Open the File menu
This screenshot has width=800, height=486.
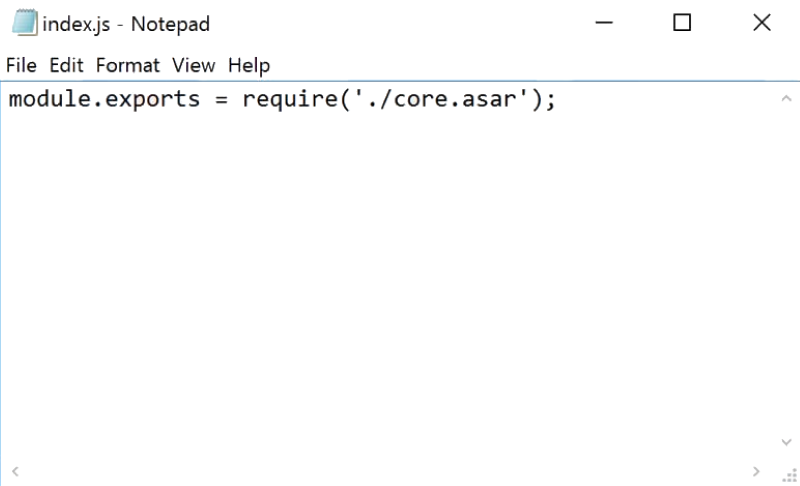(x=20, y=65)
